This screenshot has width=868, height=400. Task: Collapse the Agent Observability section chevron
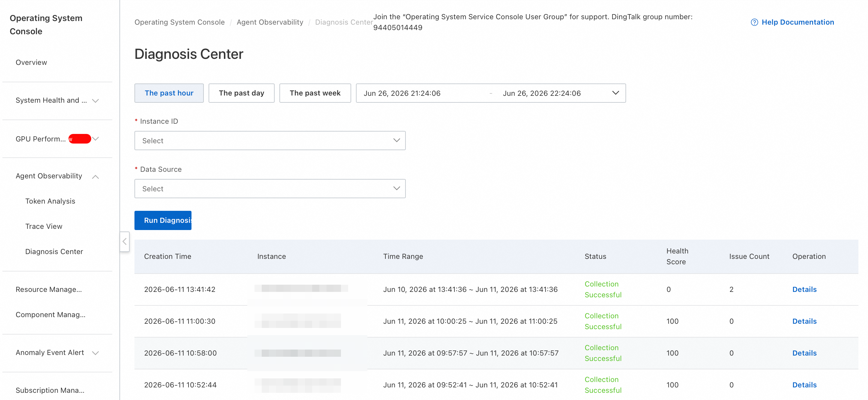95,176
